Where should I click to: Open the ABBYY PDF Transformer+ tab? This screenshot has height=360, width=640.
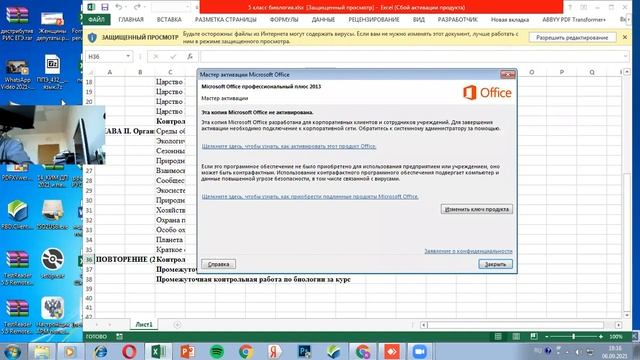coord(574,19)
